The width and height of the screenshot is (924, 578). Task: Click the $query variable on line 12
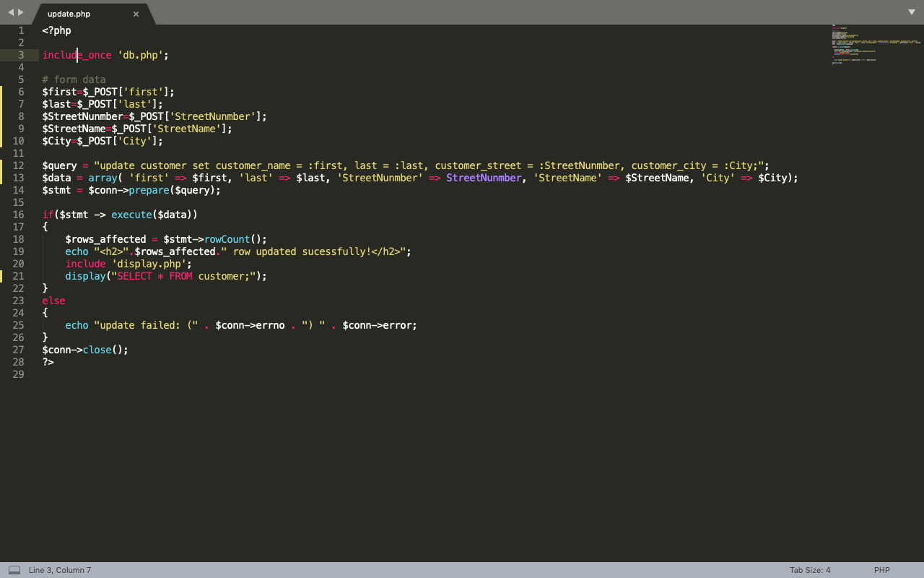(x=58, y=165)
